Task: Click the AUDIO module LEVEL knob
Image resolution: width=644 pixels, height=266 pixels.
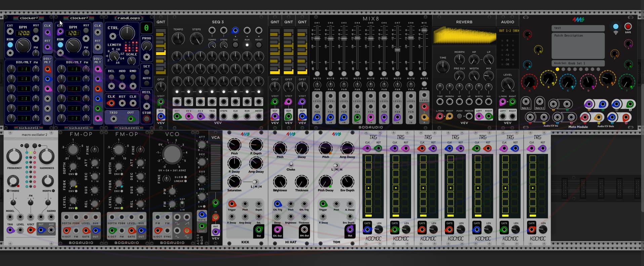Action: coord(508,84)
